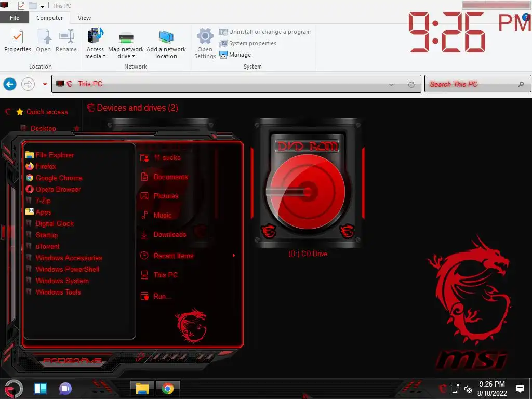Click the Rename ribbon icon
The height and width of the screenshot is (399, 532).
point(66,41)
